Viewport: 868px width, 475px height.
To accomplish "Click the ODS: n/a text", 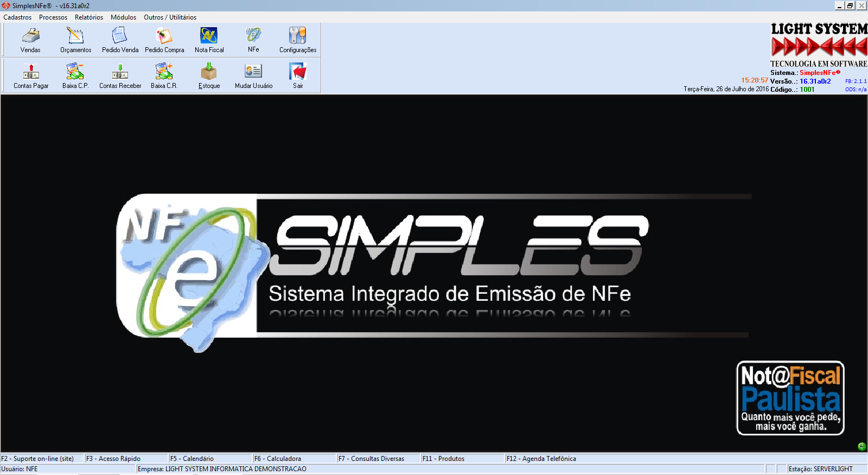I will click(856, 90).
